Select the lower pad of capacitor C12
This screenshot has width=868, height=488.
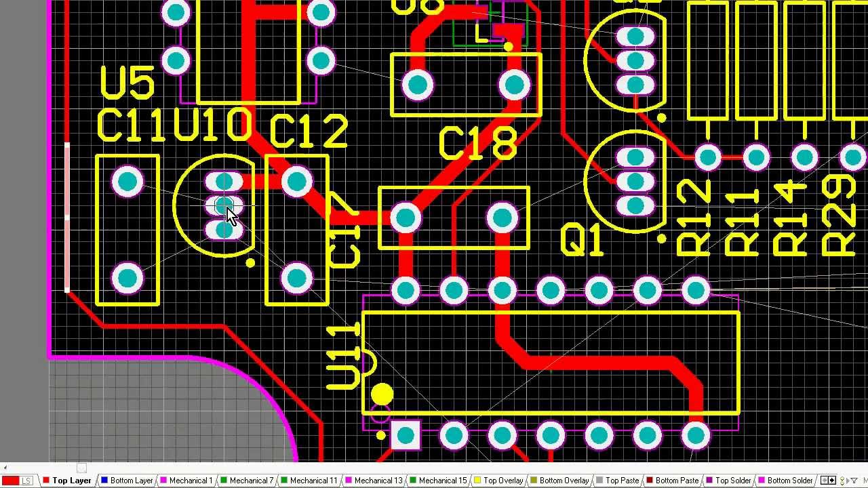point(296,278)
